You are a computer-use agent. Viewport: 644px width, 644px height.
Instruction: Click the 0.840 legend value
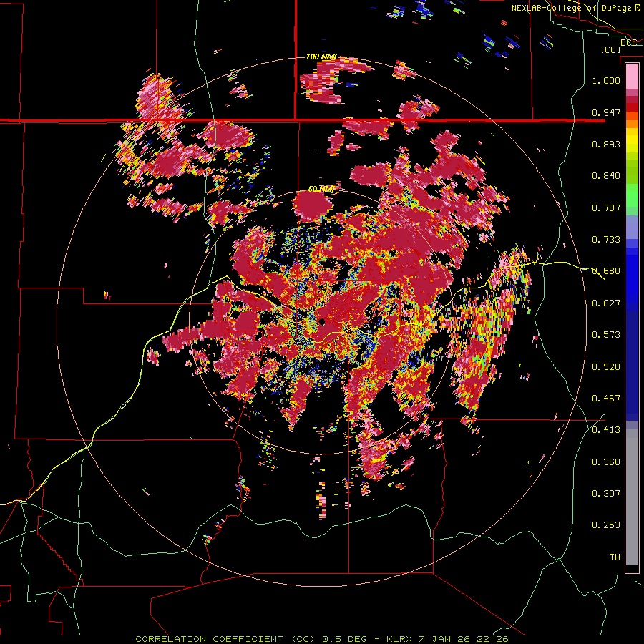click(606, 176)
